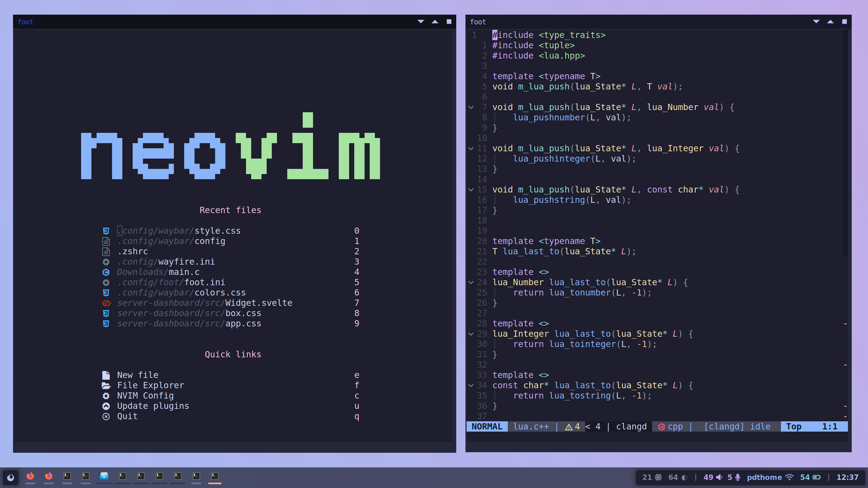Select the File Explorer quick link
The image size is (868, 488).
(x=231, y=385)
